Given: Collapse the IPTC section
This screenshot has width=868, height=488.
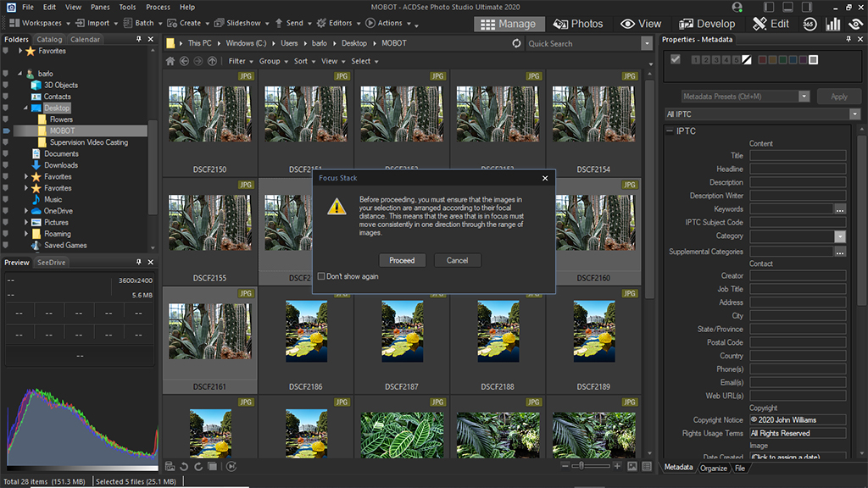Looking at the screenshot, I should [x=670, y=131].
